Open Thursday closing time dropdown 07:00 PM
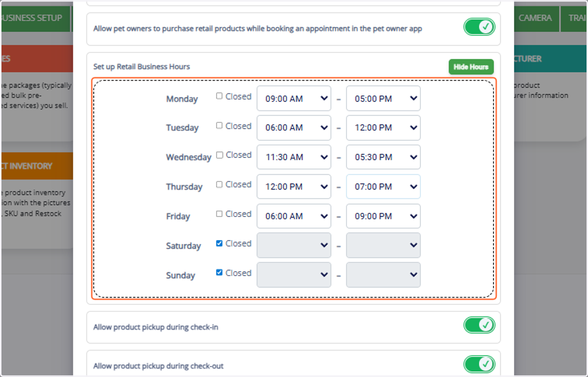Image resolution: width=588 pixels, height=377 pixels. (x=383, y=187)
